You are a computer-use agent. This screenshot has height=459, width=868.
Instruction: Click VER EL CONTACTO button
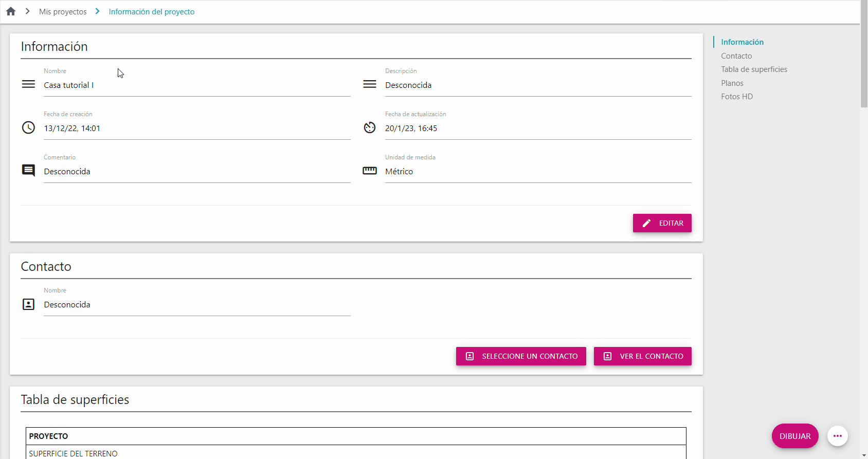643,356
